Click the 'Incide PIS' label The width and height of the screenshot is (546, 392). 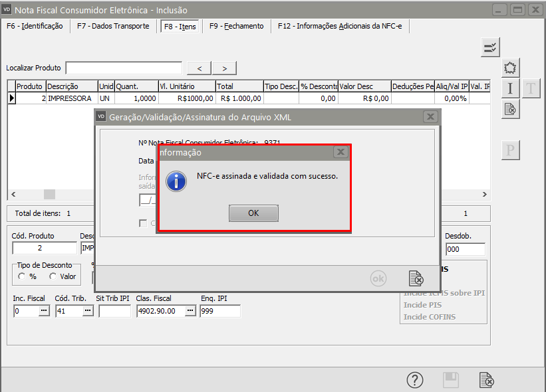pos(422,305)
